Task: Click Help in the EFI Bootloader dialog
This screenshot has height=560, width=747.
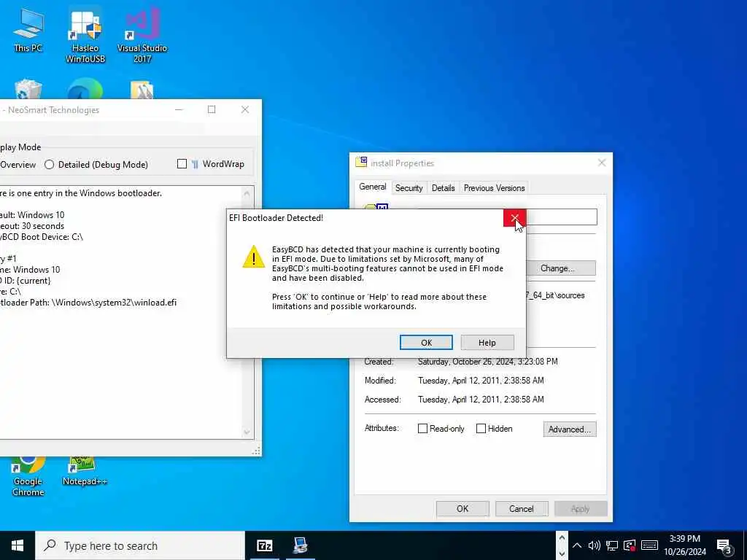Action: 487,343
